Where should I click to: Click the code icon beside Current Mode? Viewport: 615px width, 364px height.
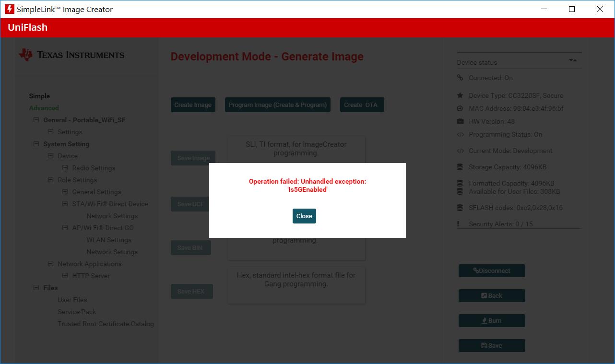(460, 151)
